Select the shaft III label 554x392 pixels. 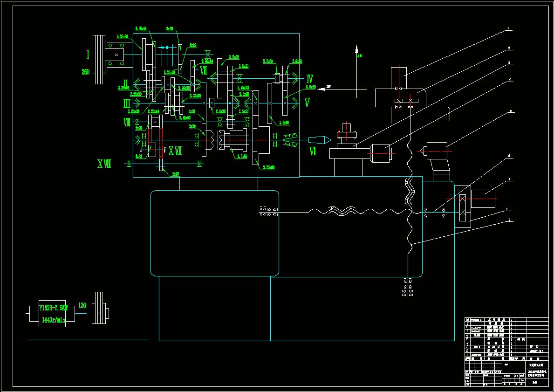(127, 104)
